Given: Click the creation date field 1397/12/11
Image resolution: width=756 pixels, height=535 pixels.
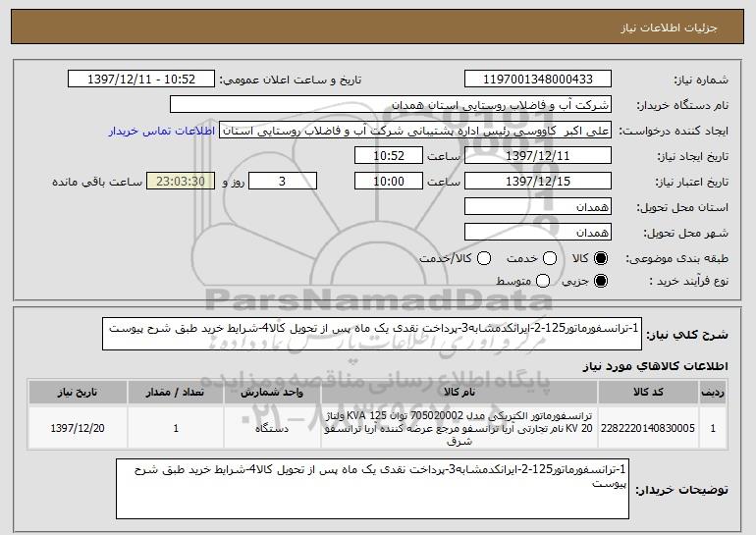Looking at the screenshot, I should (x=538, y=156).
